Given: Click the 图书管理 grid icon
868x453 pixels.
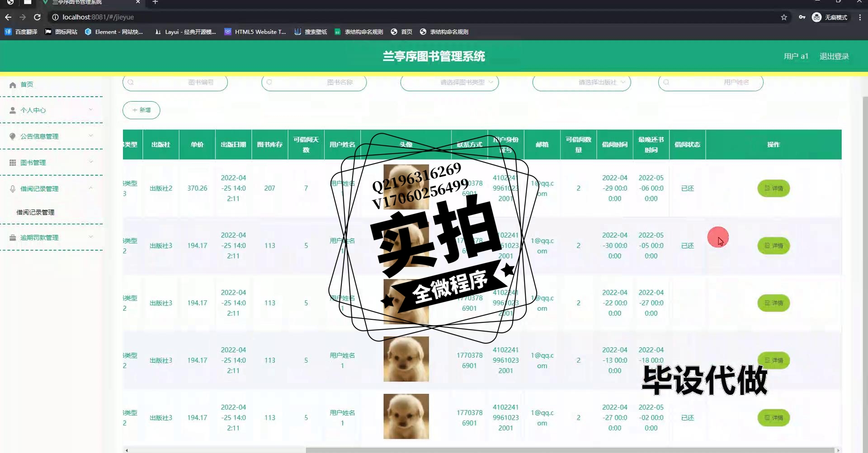Looking at the screenshot, I should [x=13, y=163].
